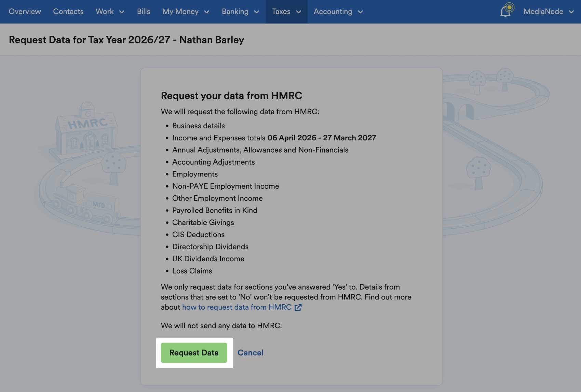The image size is (581, 392).
Task: Open the MediaNode account menu
Action: point(549,12)
